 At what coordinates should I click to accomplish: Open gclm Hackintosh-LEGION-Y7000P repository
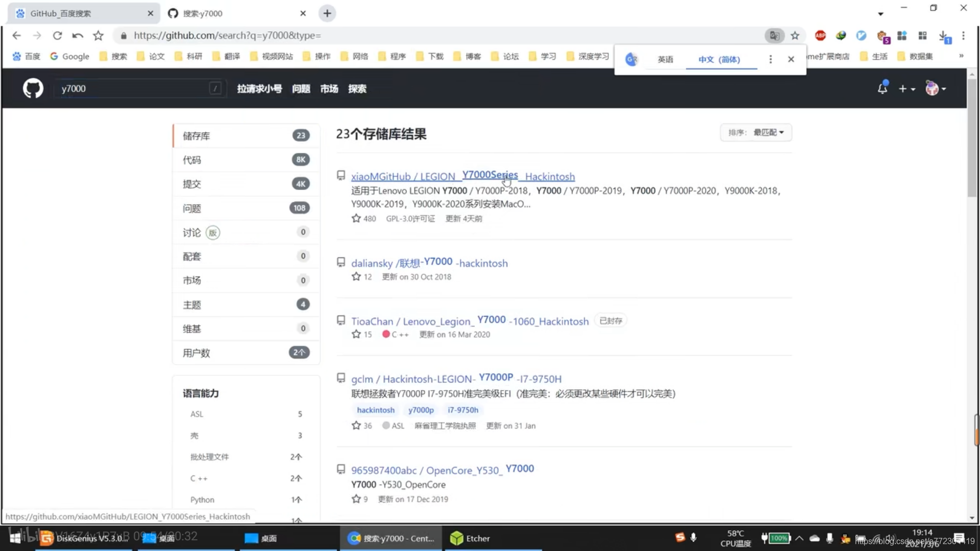[x=456, y=379]
